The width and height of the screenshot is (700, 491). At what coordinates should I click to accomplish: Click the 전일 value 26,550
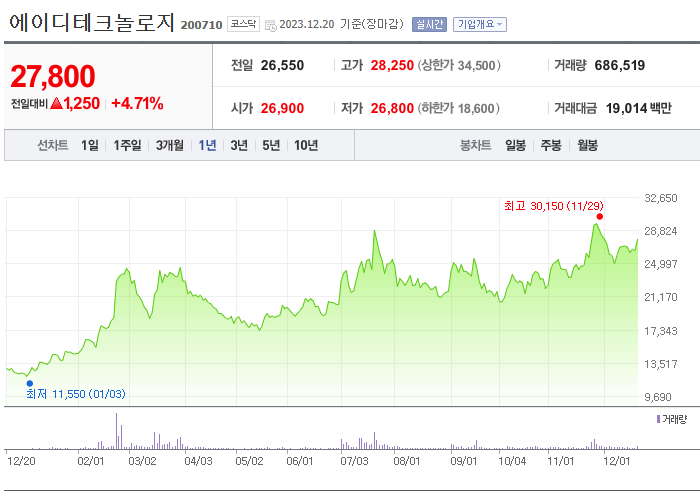click(282, 66)
